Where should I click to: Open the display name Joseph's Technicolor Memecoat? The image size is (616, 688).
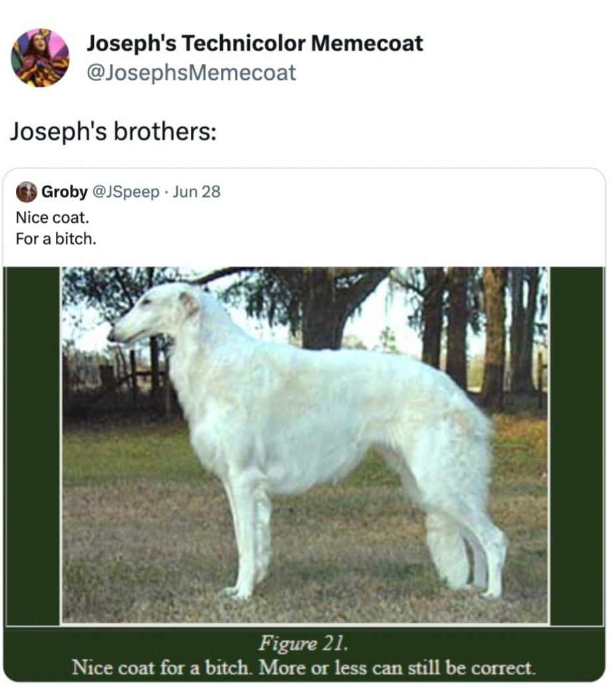tap(255, 43)
